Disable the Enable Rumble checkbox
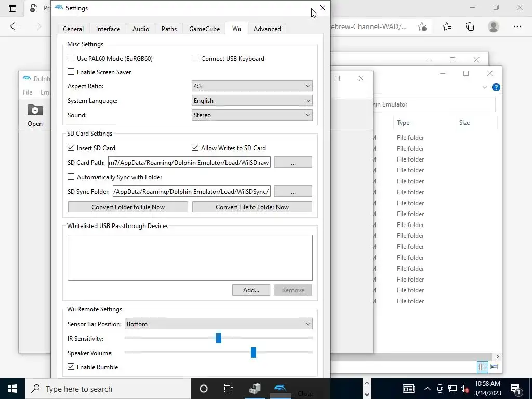Viewport: 532px width, 399px height. coord(71,366)
